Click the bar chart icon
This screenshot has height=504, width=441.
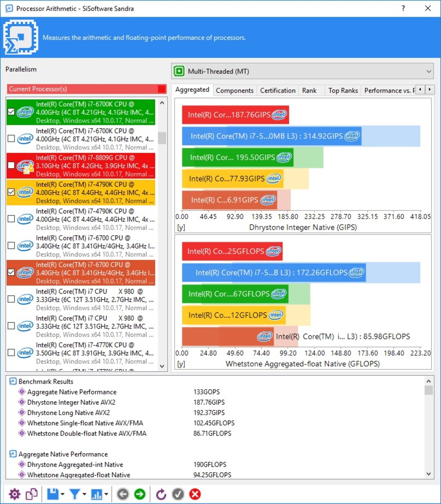(x=97, y=494)
